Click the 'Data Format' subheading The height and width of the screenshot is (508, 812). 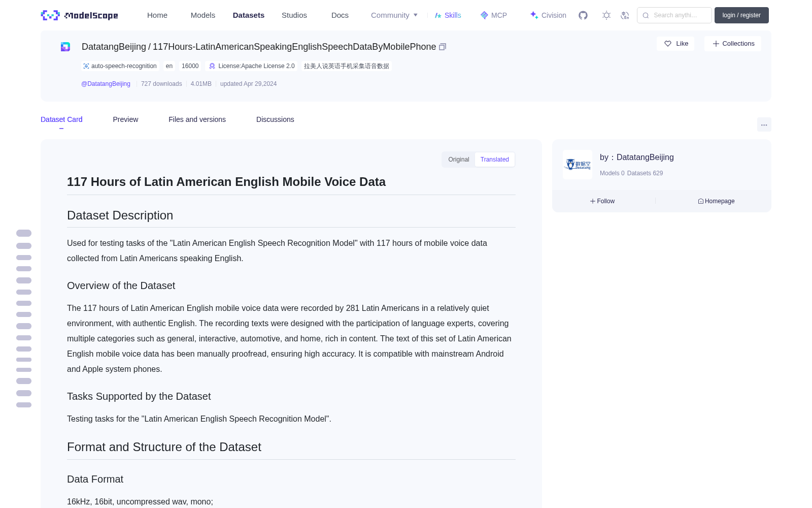95,479
